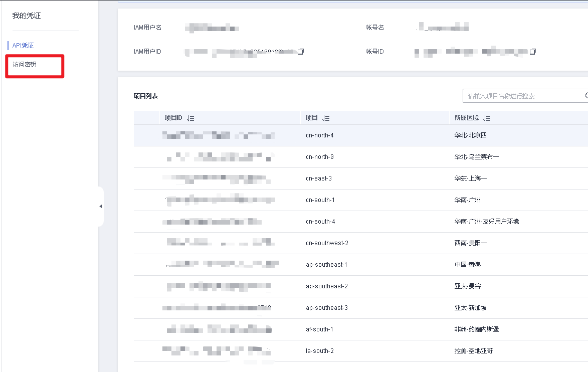The height and width of the screenshot is (372, 588).
Task: Select API凭证 in the sidebar
Action: click(23, 46)
